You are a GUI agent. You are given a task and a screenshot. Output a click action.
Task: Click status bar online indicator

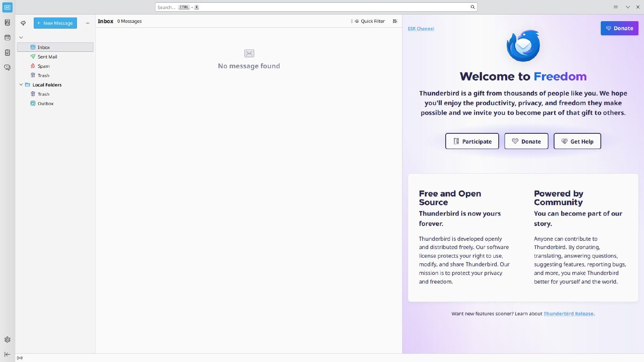[x=20, y=358]
